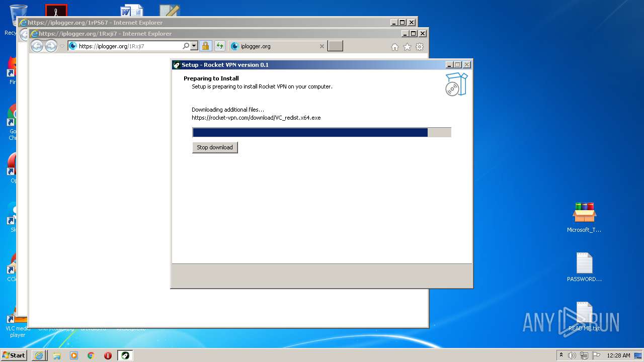Select the iplogger.org tab

277,46
